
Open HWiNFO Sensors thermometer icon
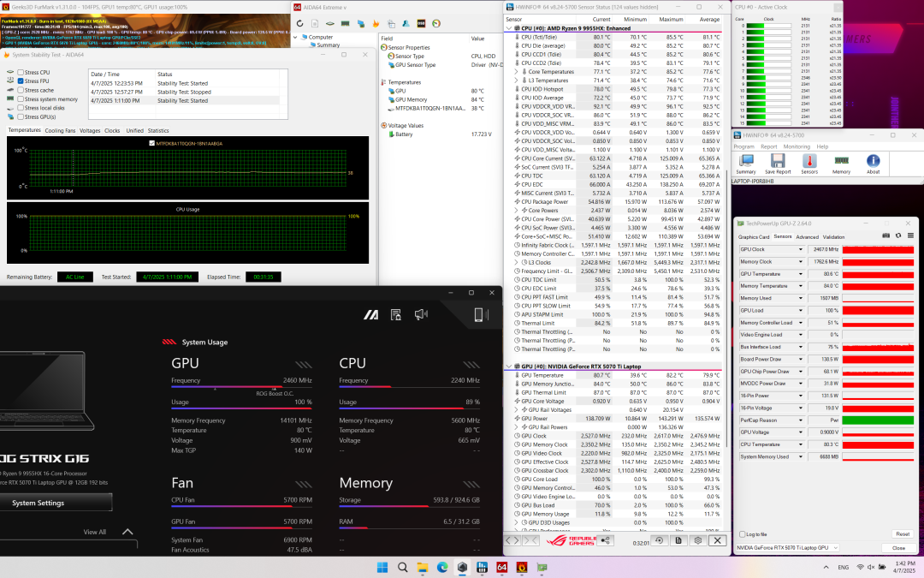(809, 164)
